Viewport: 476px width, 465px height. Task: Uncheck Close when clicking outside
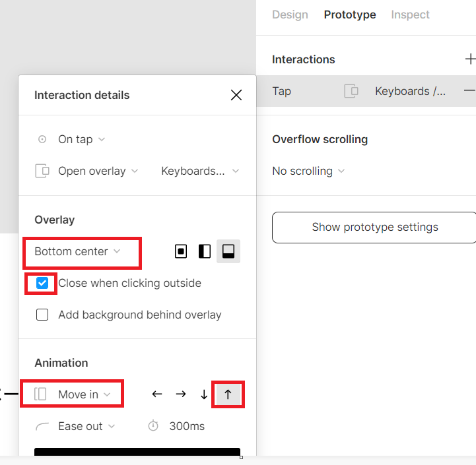pyautogui.click(x=42, y=283)
